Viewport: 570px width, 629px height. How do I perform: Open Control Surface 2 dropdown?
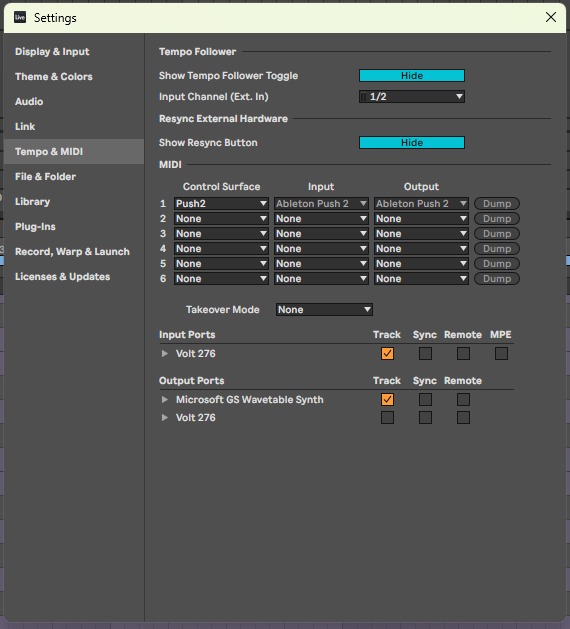pyautogui.click(x=221, y=219)
